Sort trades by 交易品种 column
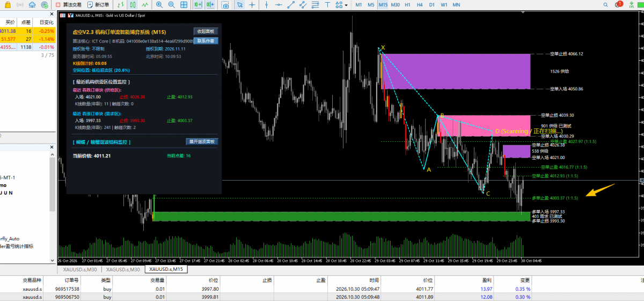 (31, 280)
